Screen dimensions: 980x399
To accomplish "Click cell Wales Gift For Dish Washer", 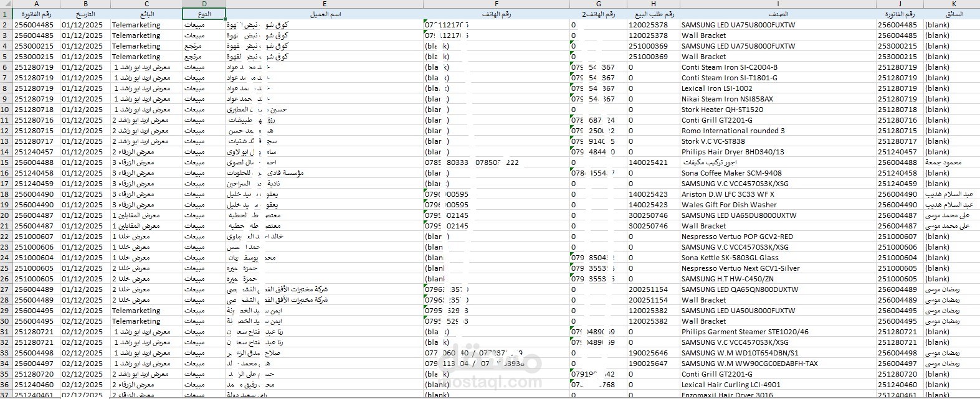I will tap(778, 205).
